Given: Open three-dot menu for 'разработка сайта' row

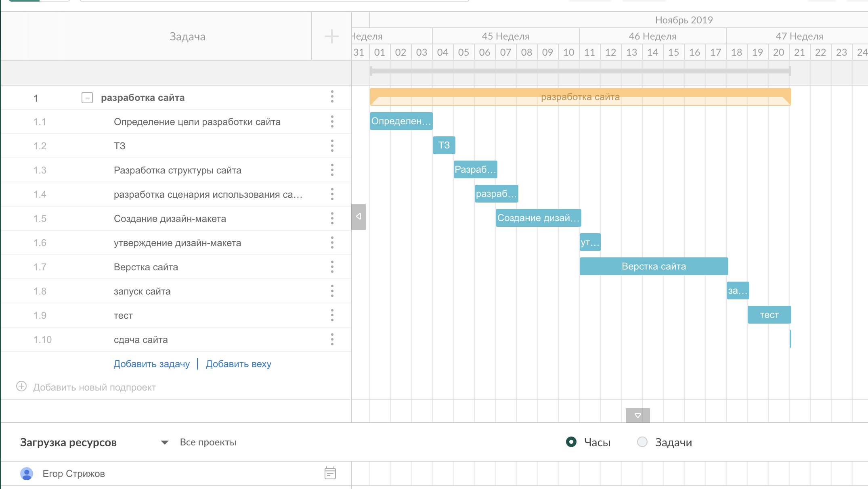Looking at the screenshot, I should pyautogui.click(x=332, y=97).
